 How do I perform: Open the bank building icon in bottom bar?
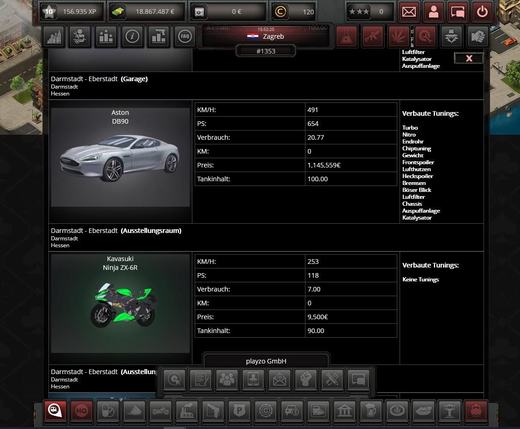coord(344,411)
